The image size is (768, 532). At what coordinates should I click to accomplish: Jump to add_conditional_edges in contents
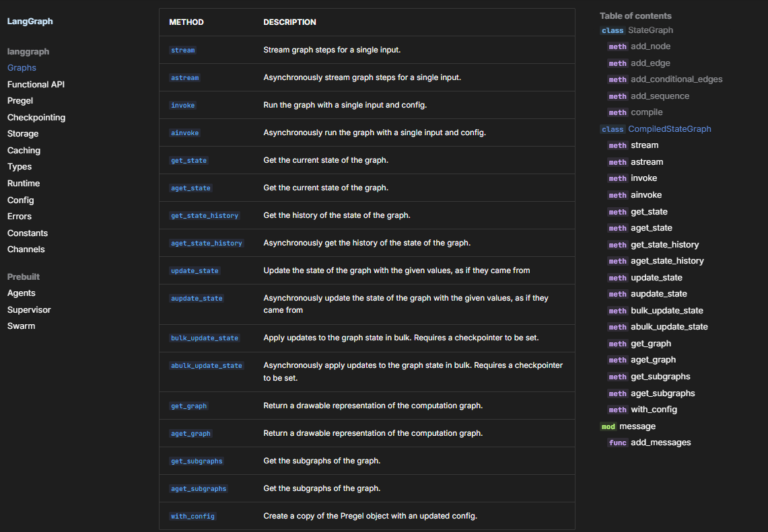tap(676, 79)
